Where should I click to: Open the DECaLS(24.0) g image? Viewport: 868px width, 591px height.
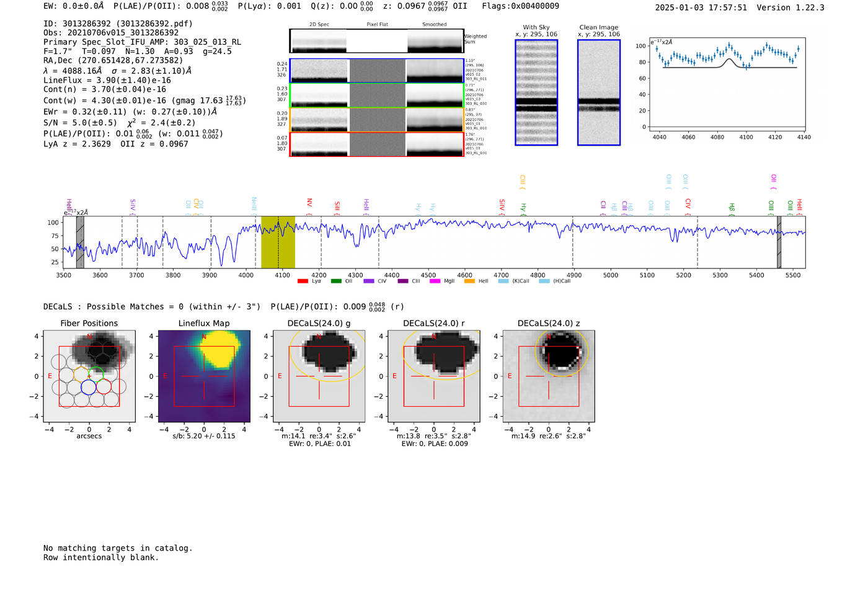319,376
